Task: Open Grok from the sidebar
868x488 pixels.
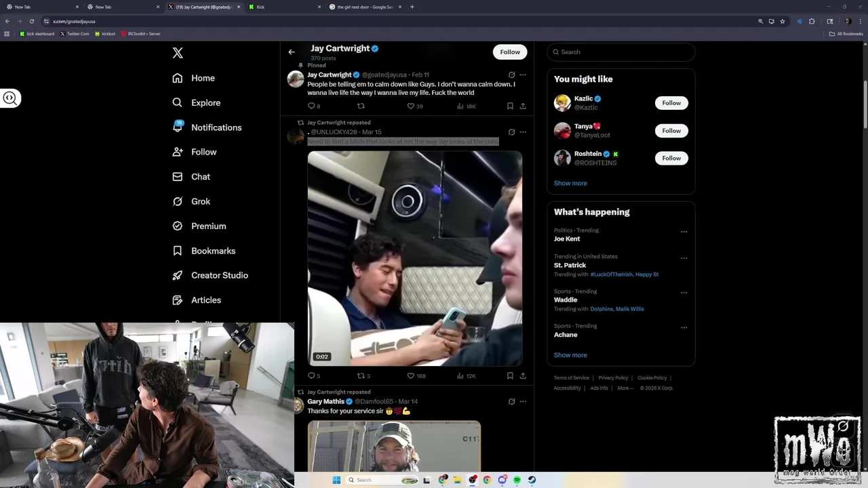Action: 191,201
